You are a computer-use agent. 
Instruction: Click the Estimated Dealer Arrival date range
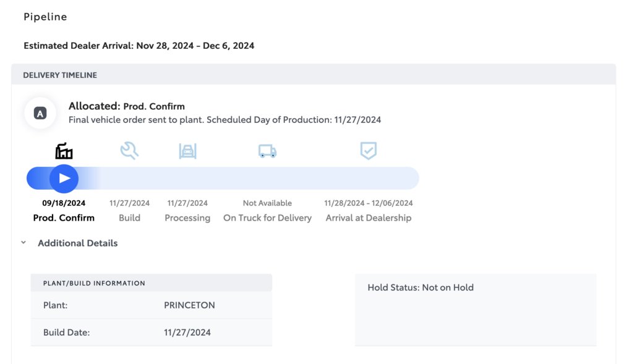coord(195,46)
